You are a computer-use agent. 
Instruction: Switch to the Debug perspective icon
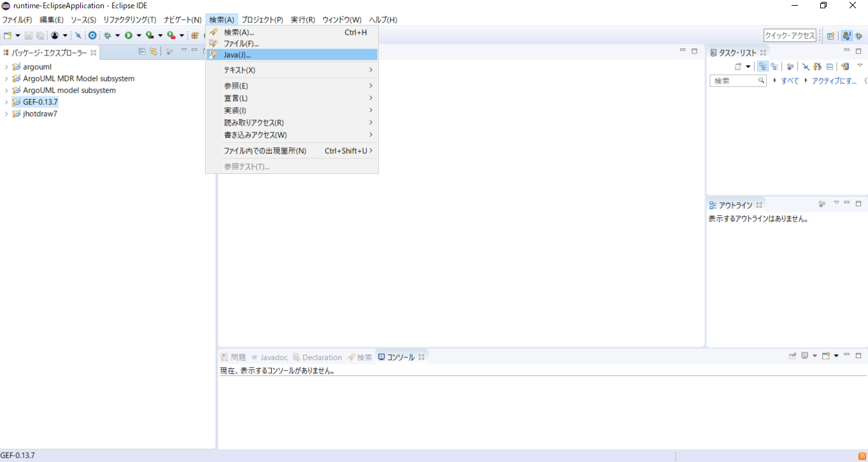pyautogui.click(x=858, y=36)
